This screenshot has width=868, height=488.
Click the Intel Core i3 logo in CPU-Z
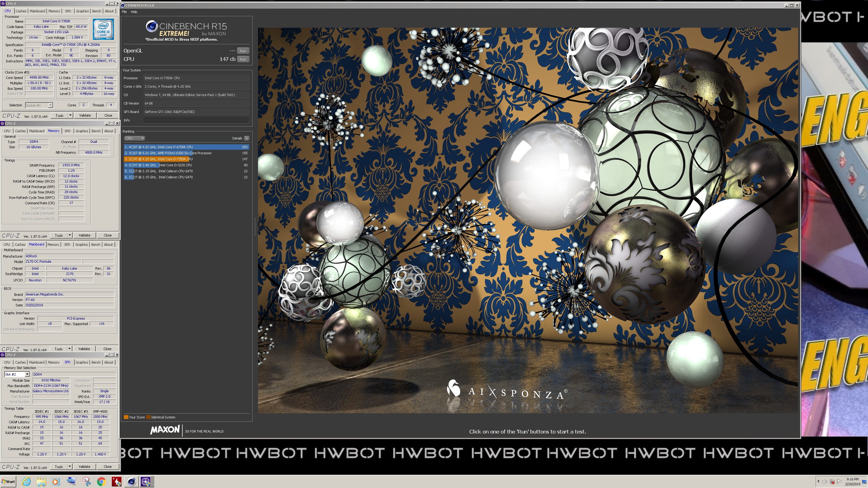click(x=103, y=29)
